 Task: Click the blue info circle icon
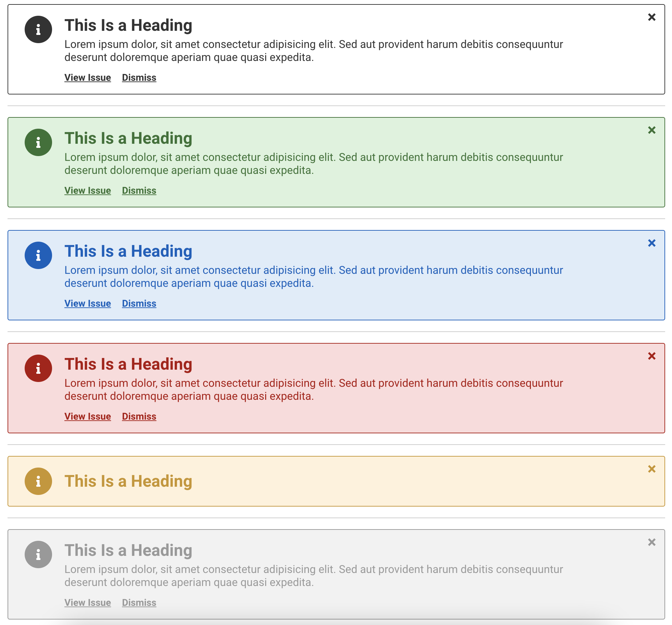[38, 255]
